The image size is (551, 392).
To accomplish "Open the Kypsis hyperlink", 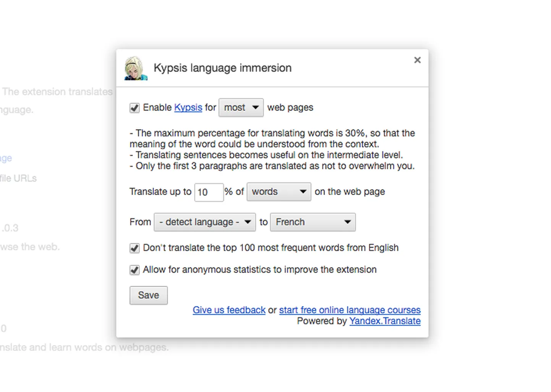I will click(x=188, y=108).
